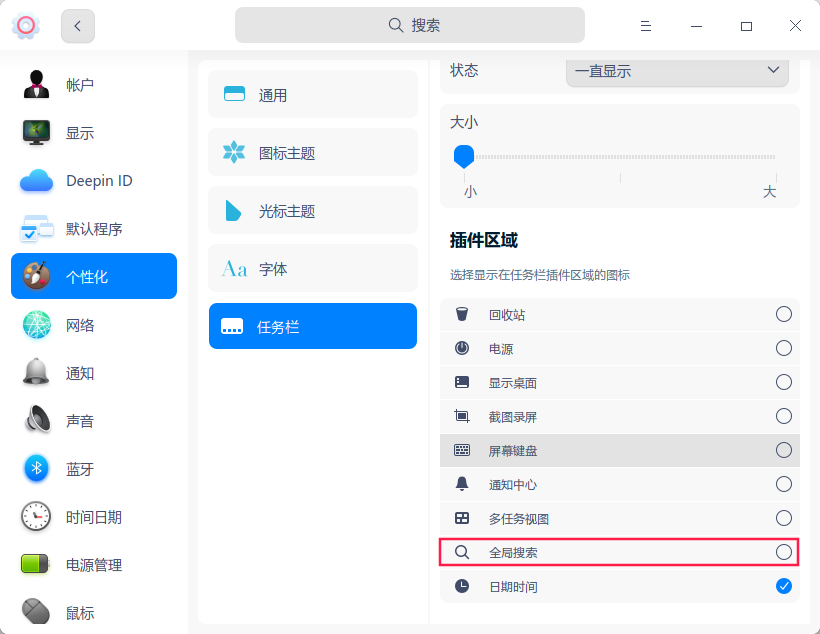The image size is (820, 634).
Task: Switch to the general (通用) tab
Action: pos(313,95)
